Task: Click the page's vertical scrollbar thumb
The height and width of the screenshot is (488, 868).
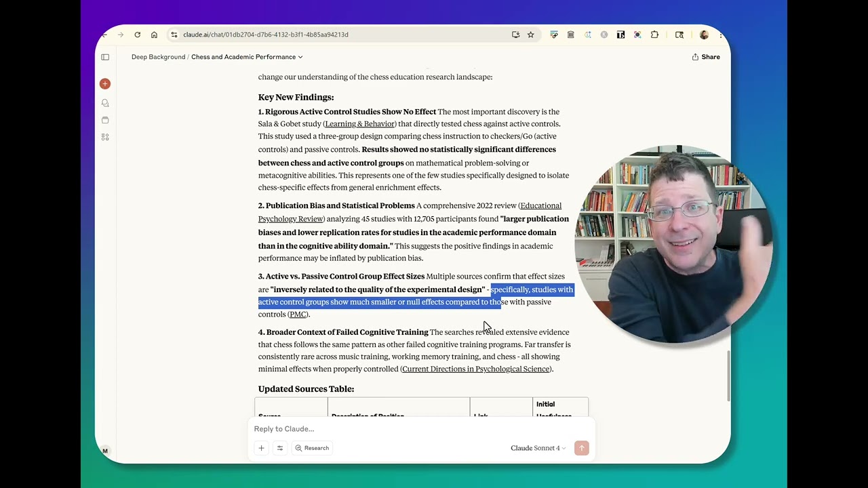Action: pos(728,376)
